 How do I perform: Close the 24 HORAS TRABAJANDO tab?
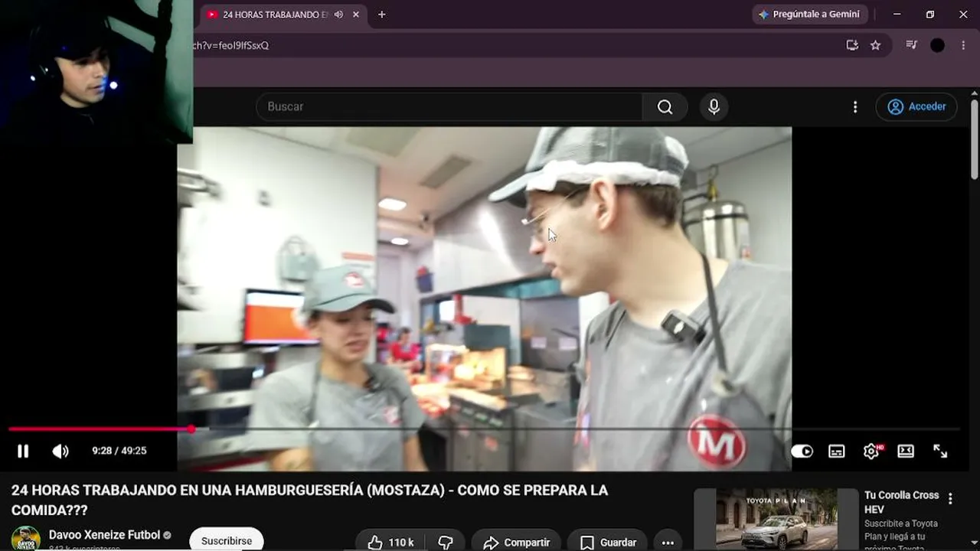pyautogui.click(x=356, y=15)
